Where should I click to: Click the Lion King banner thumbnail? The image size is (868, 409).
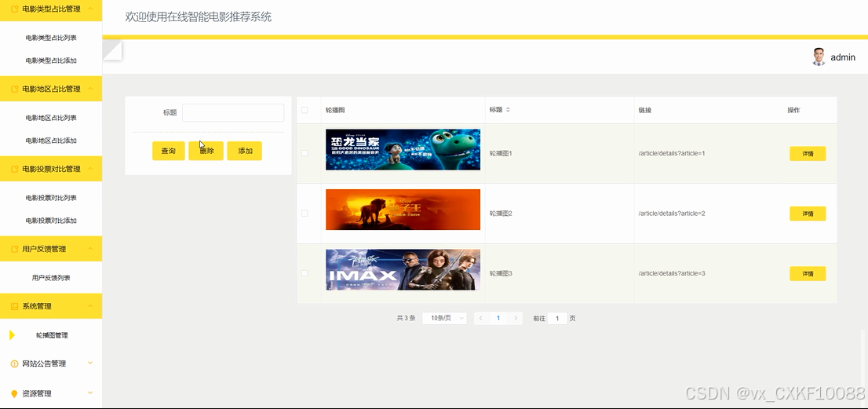pos(403,210)
